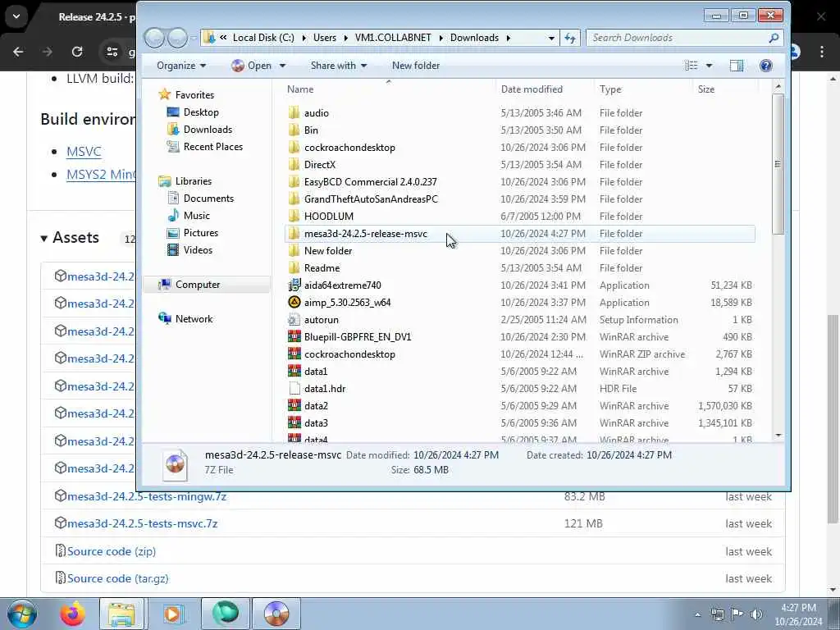The height and width of the screenshot is (630, 840).
Task: Expand the Open button dropdown arrow
Action: coord(282,66)
